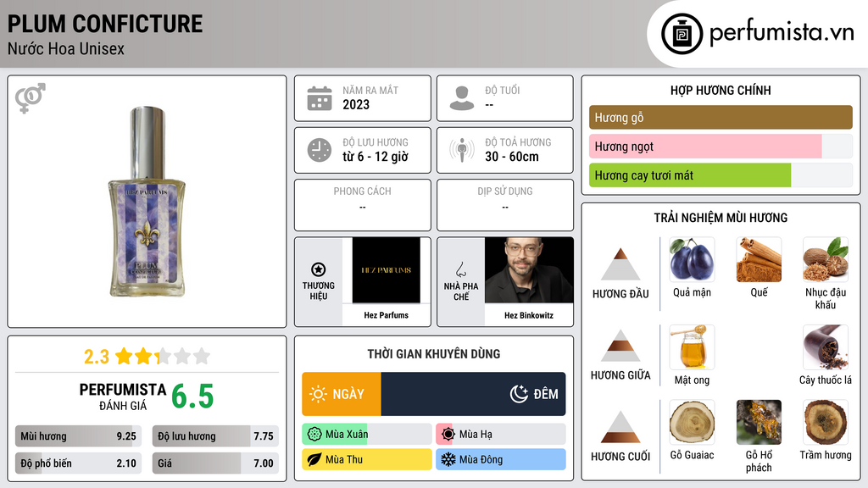Click the green 6.5 Perfumista score
The width and height of the screenshot is (868, 488).
[x=192, y=396]
